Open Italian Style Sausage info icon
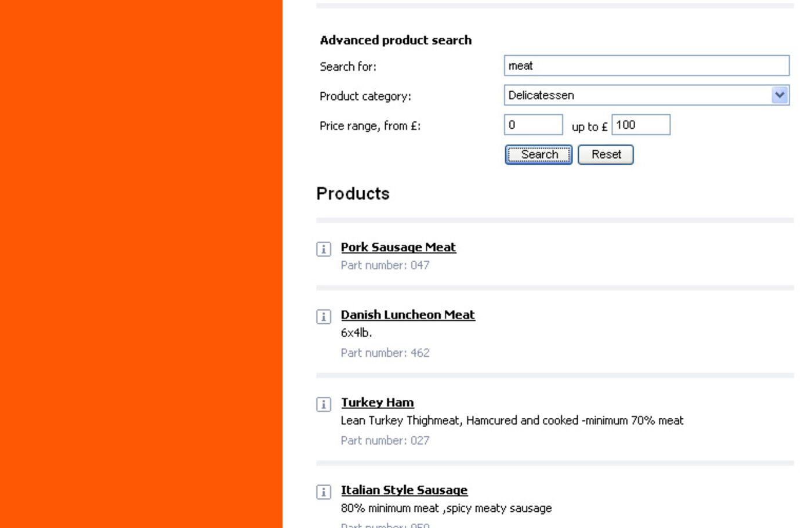The image size is (812, 528). point(324,491)
